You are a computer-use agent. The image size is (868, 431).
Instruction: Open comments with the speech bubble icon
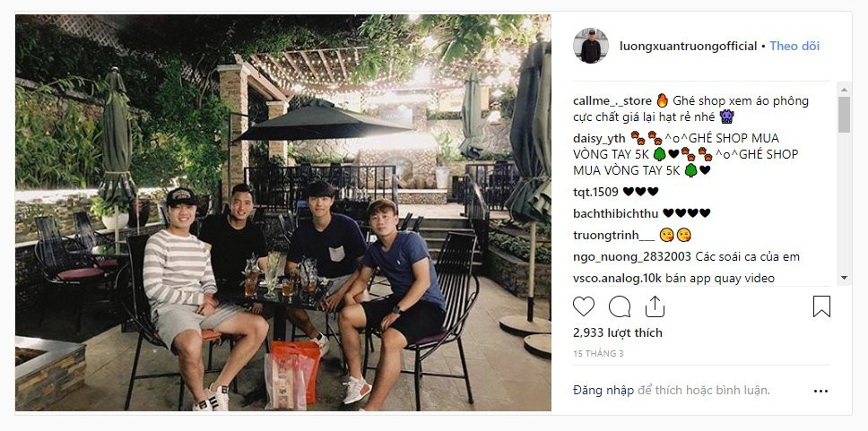coord(620,306)
